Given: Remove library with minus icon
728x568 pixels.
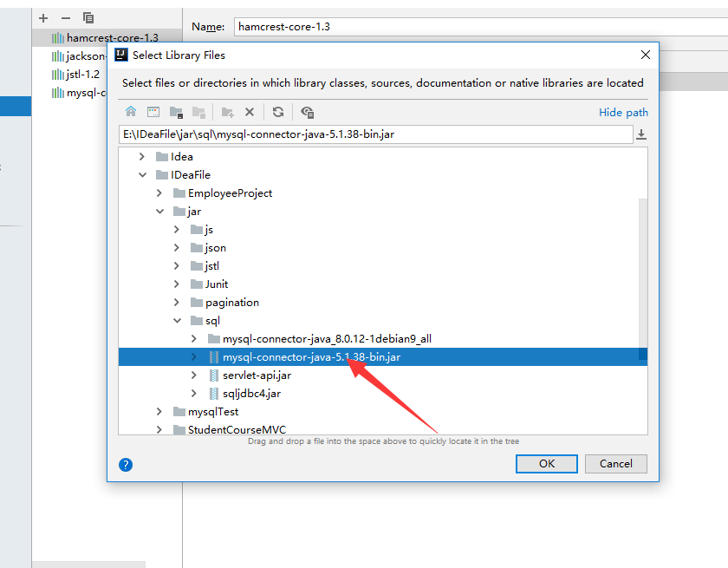Looking at the screenshot, I should tap(66, 18).
